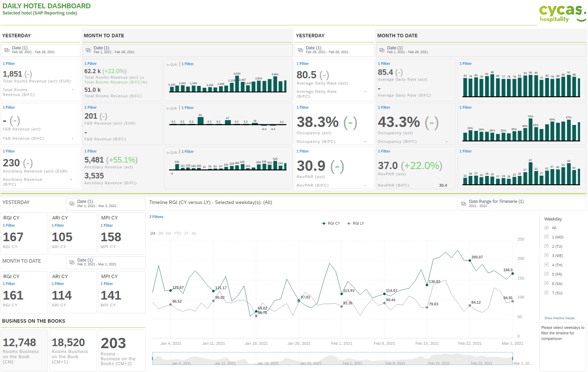Viewport: 588px width, 372px height.
Task: Click the Date Range for Timeserie filter icon
Action: click(x=463, y=204)
